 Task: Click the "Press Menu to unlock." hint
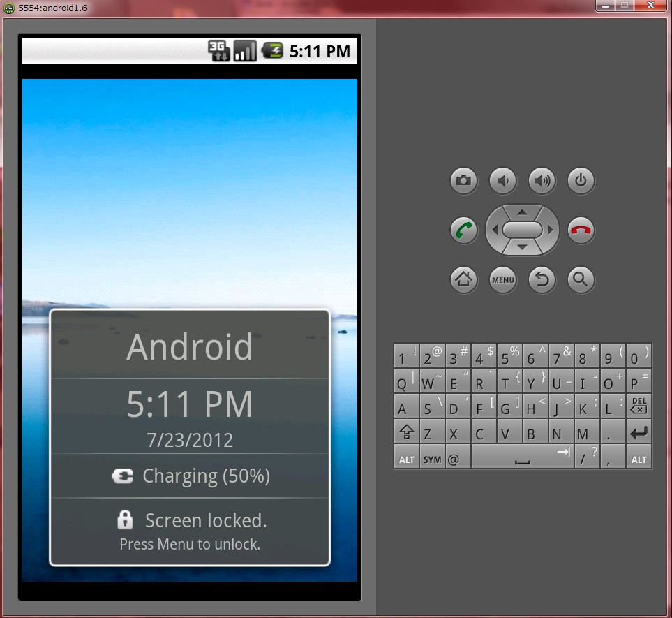pyautogui.click(x=190, y=544)
